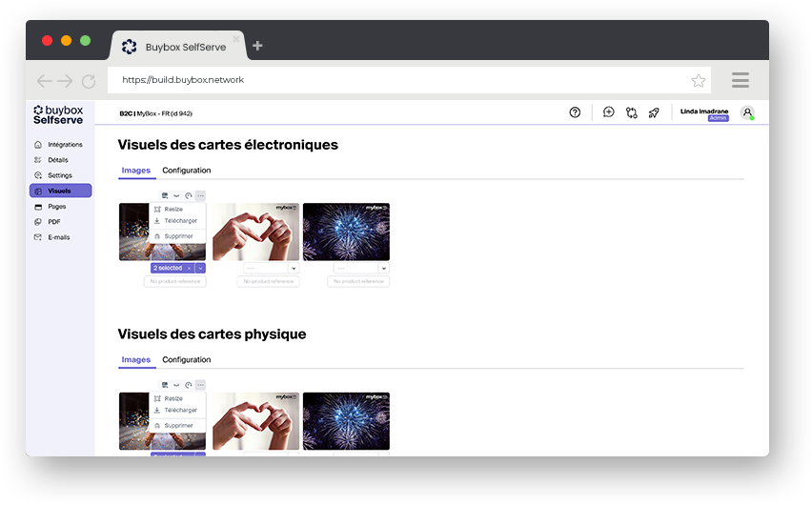Screen dimensions: 812x505
Task: Click the rocket deploy icon
Action: coord(654,112)
